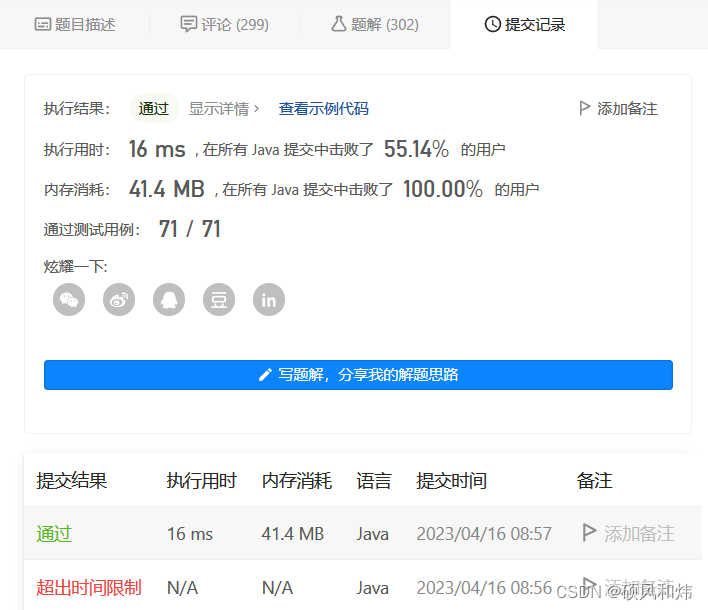Click the flag icon beside top 添加备注
Viewport: 708px width, 610px height.
(584, 108)
